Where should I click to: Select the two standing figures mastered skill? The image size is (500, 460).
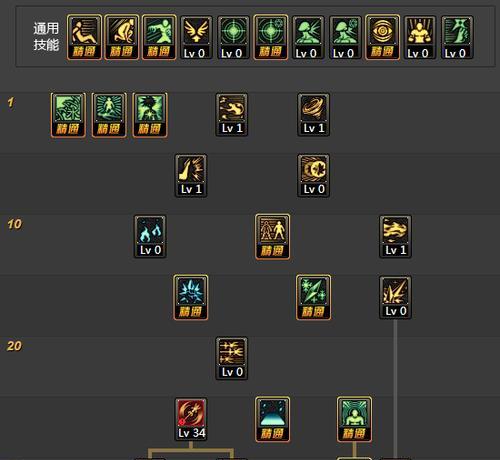pos(272,237)
